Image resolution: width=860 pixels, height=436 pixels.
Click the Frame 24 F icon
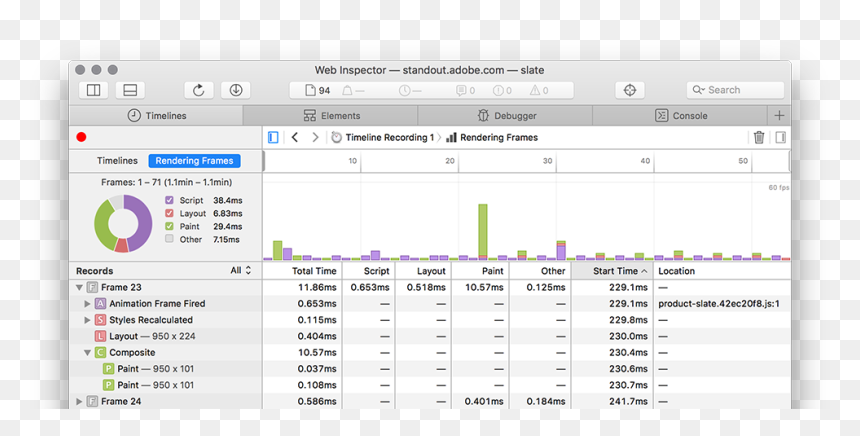[92, 401]
